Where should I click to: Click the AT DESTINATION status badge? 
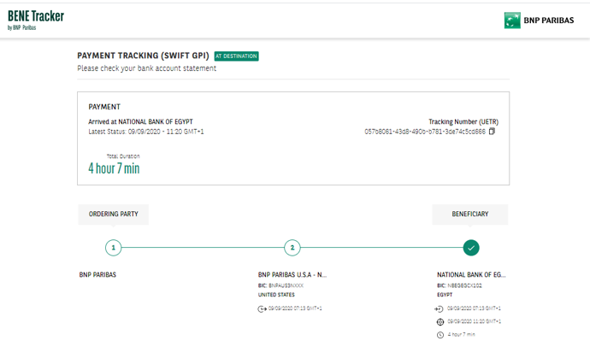(x=236, y=56)
